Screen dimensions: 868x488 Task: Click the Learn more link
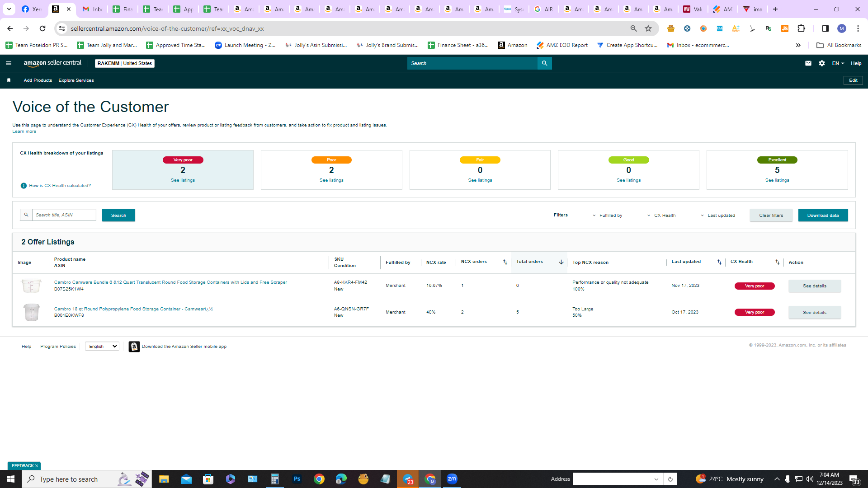pyautogui.click(x=24, y=131)
